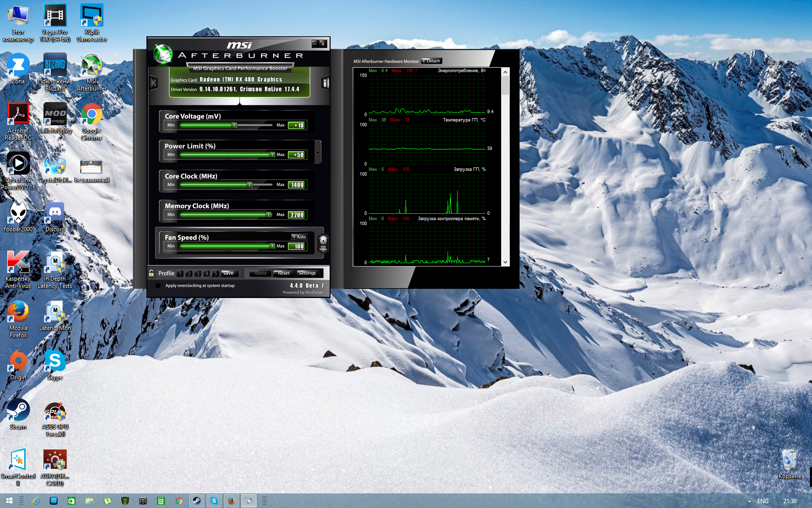Screen dimensions: 812x508
Task: Click the ENG language indicator
Action: pyautogui.click(x=763, y=501)
